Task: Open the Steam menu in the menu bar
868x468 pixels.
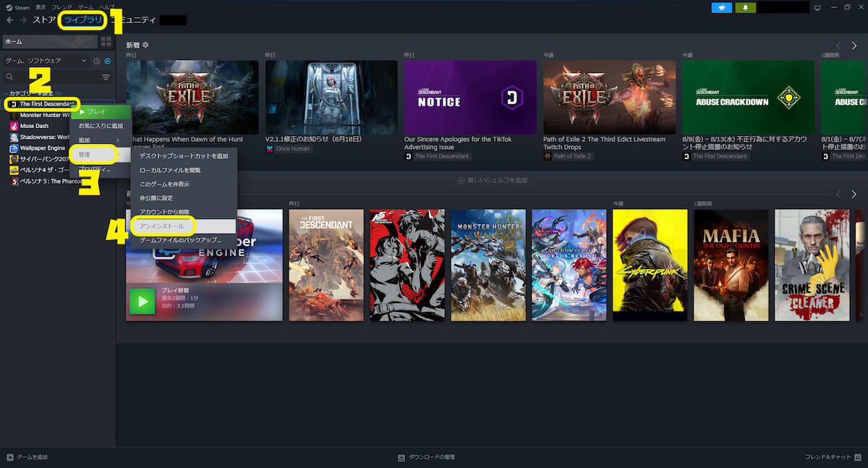Action: pyautogui.click(x=17, y=7)
